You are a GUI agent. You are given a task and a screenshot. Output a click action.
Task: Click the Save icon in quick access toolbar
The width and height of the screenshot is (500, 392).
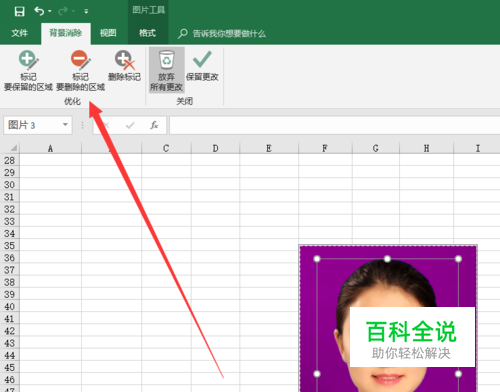click(x=20, y=11)
